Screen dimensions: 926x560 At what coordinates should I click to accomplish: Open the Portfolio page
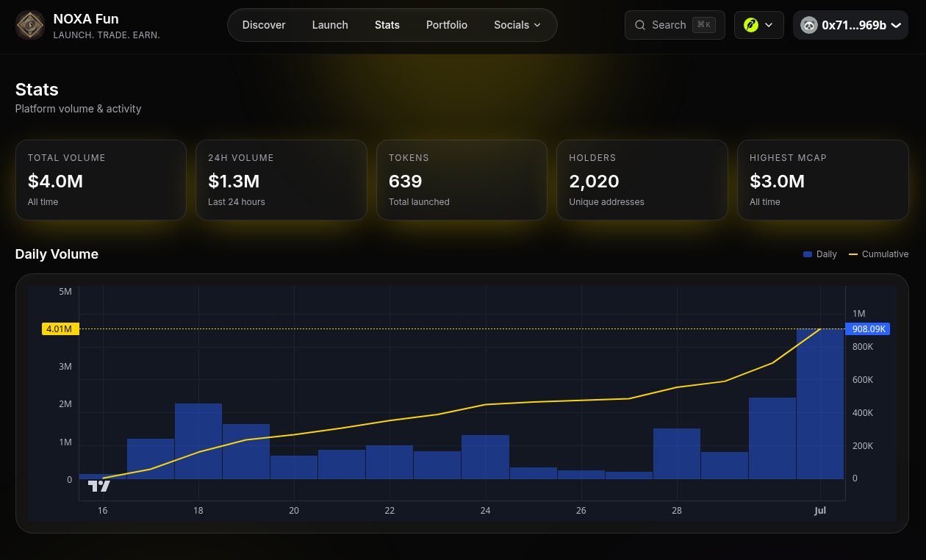(x=447, y=25)
